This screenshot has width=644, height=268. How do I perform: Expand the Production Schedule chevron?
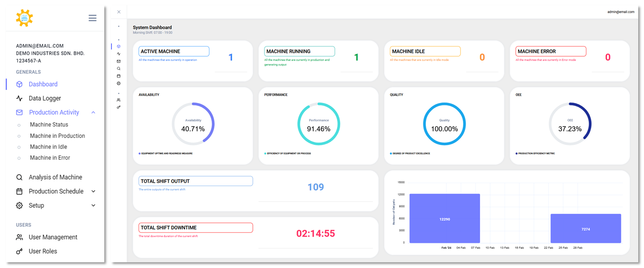point(93,191)
